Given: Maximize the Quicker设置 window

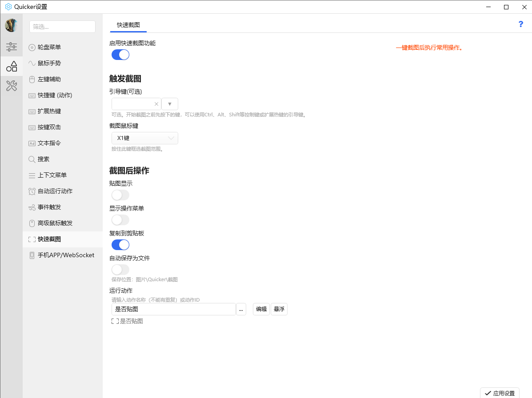Looking at the screenshot, I should [x=506, y=7].
